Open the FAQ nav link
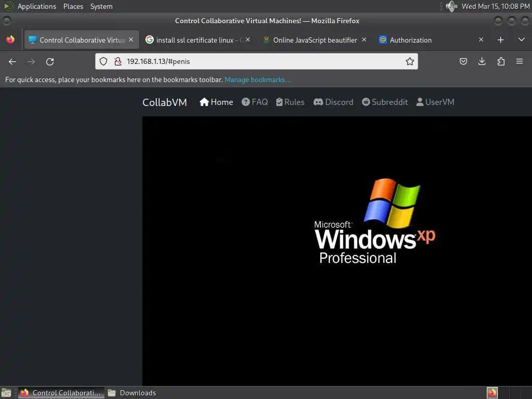 [255, 102]
